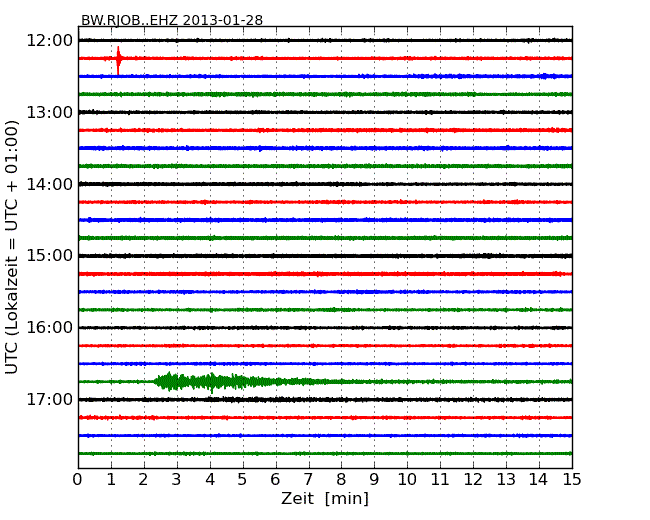Image resolution: width=650 pixels, height=520 pixels.
Task: Click the 4 tick label on the Zeit axis
Action: (210, 480)
